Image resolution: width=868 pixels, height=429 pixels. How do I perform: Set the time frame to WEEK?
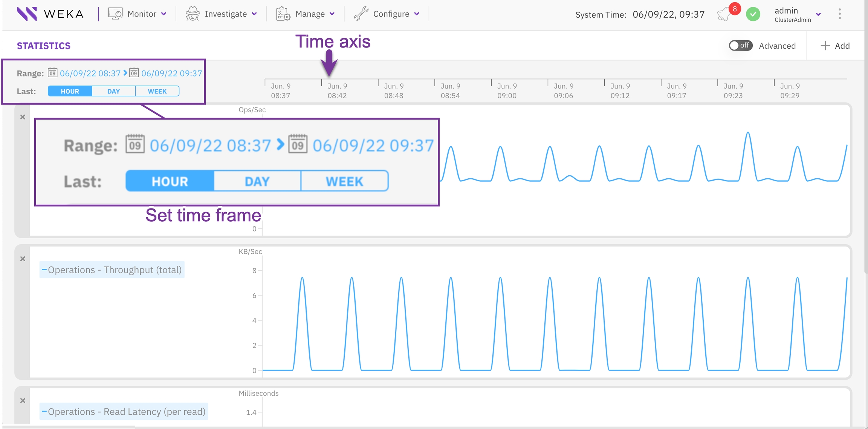157,91
